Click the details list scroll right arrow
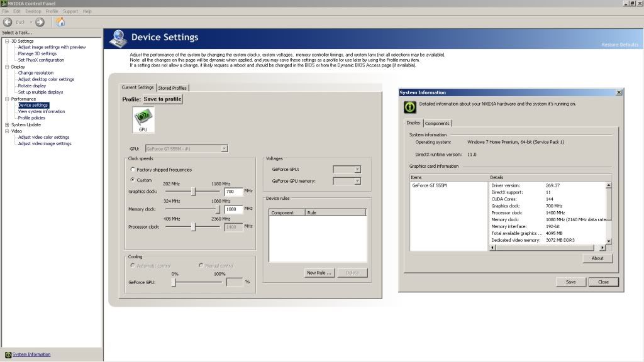Screen dimensions: 644x362 click(x=602, y=248)
